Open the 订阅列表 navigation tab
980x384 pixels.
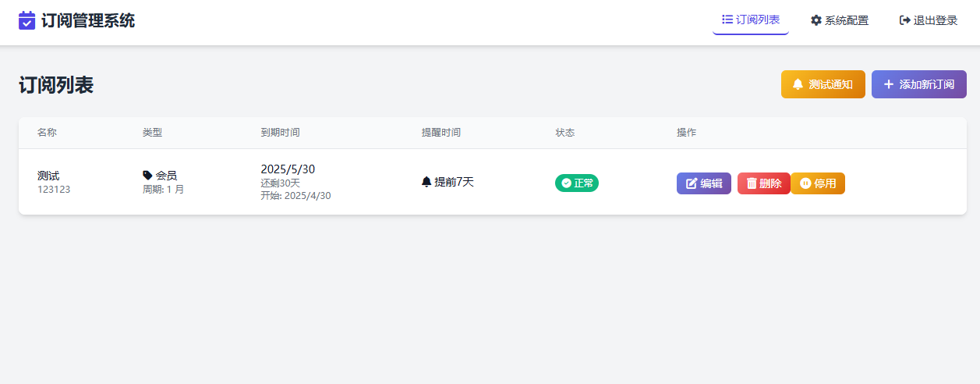click(751, 20)
